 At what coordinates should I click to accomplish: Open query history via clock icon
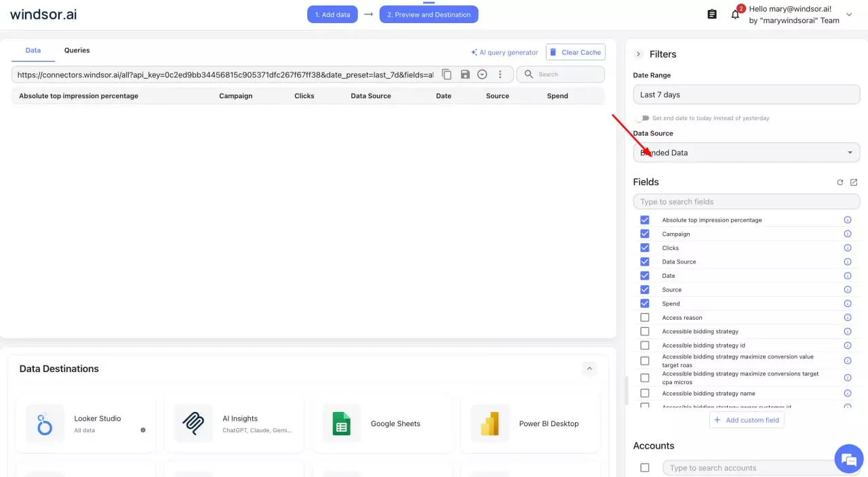pyautogui.click(x=482, y=74)
